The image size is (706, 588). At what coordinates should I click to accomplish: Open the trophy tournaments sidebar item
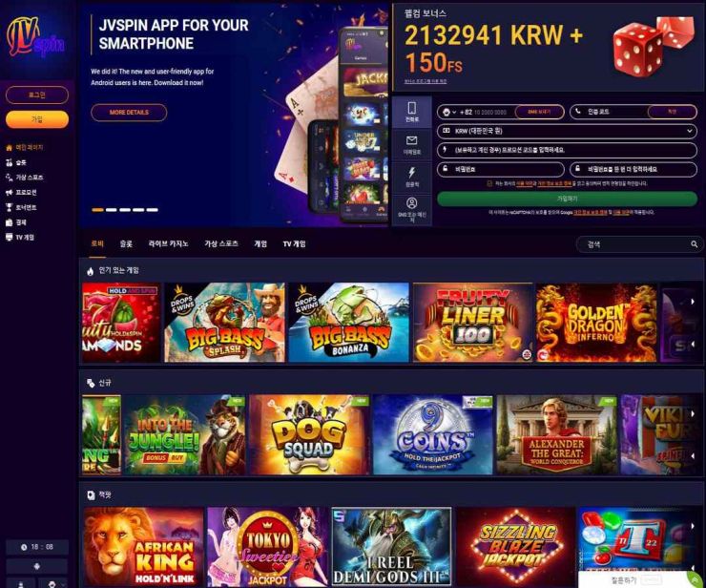21,207
